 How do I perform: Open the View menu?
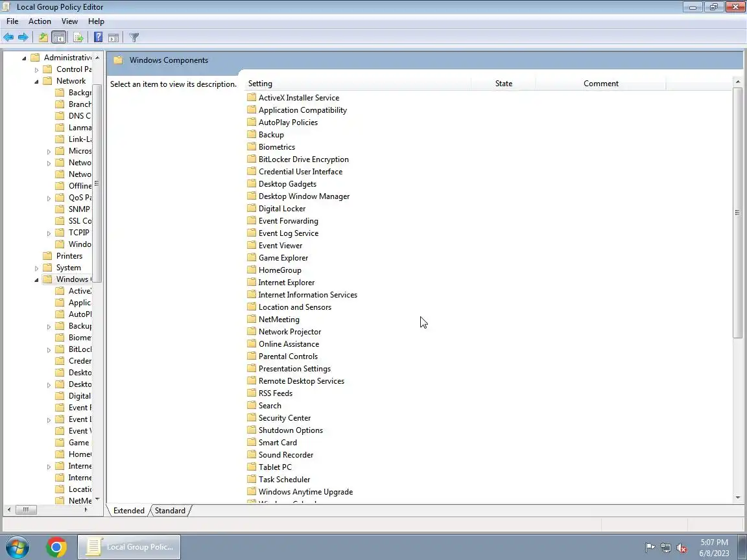69,21
